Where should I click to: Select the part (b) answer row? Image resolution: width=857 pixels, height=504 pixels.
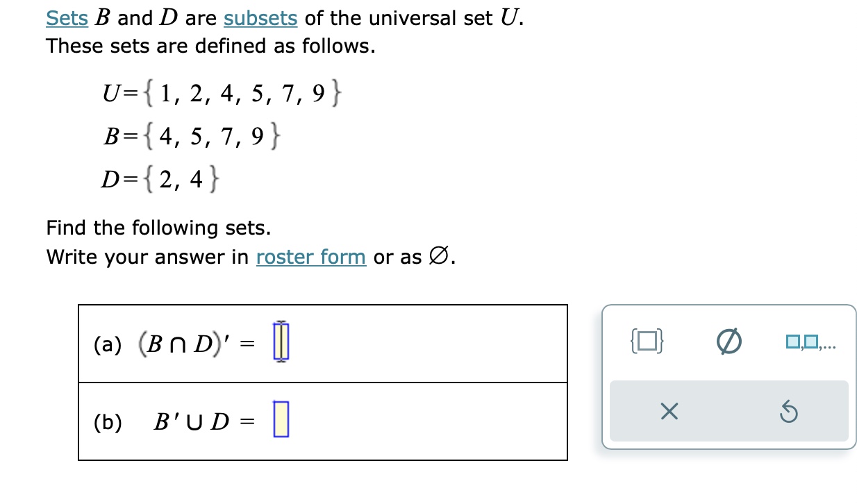click(x=323, y=419)
